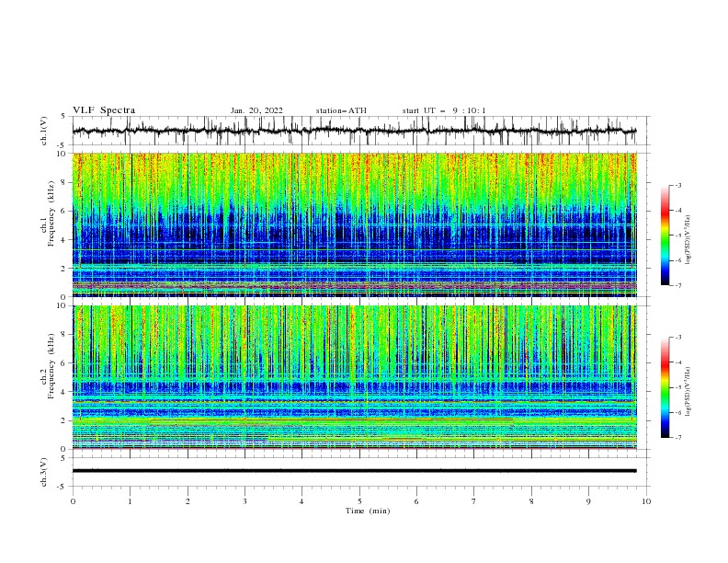
Task: Click the time axis tick label "5" below the ch.3 strip
Action: (359, 501)
